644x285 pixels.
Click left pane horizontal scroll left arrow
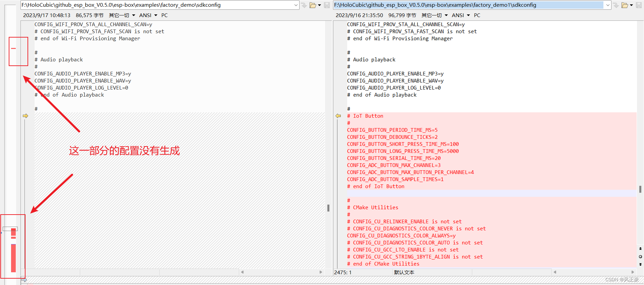(242, 272)
